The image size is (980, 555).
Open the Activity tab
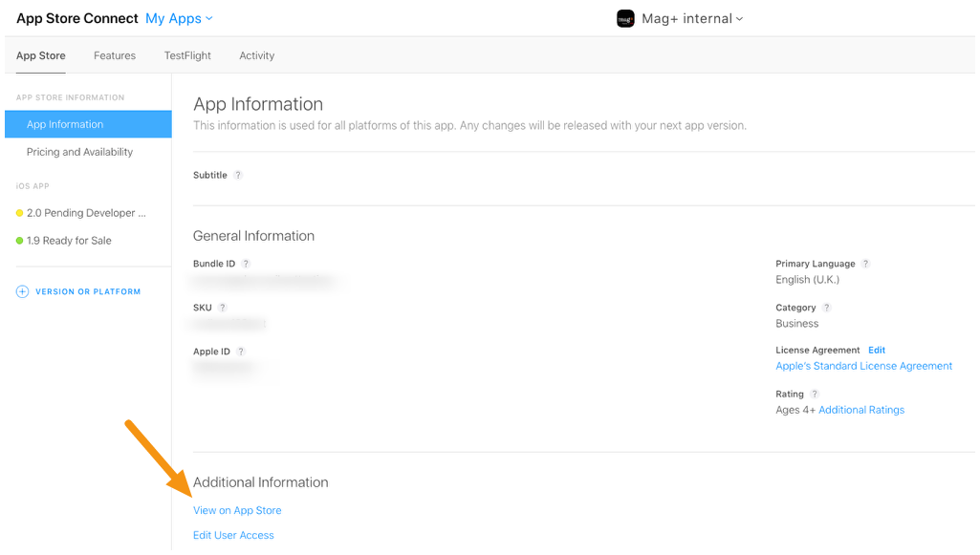[x=257, y=55]
